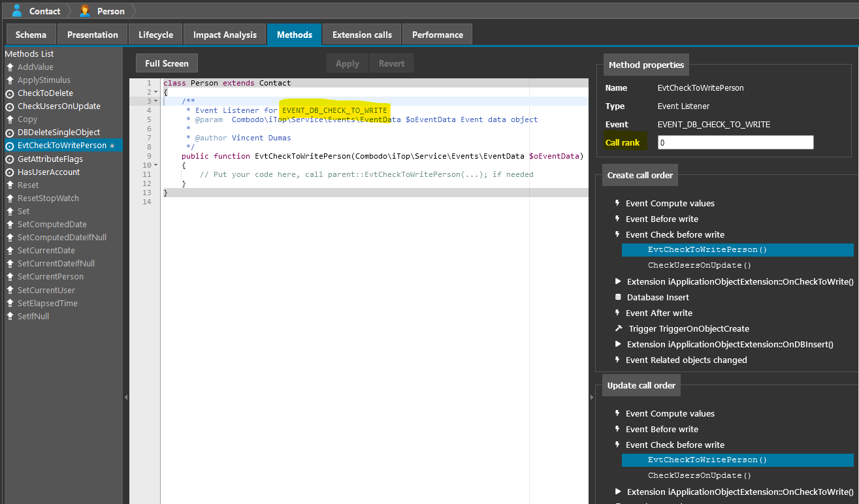Viewport: 859px width, 504px height.
Task: Open the Impact Analysis tab
Action: click(x=225, y=35)
